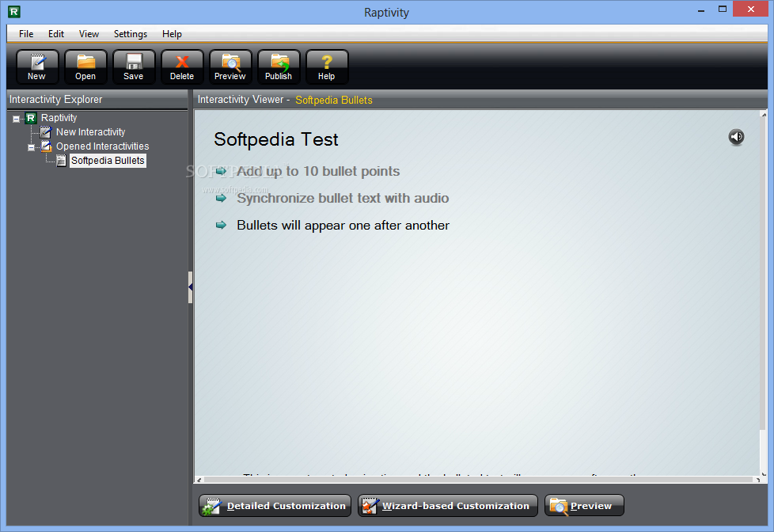Save using the floppy disk icon
Image resolution: width=774 pixels, height=532 pixels.
click(x=133, y=67)
